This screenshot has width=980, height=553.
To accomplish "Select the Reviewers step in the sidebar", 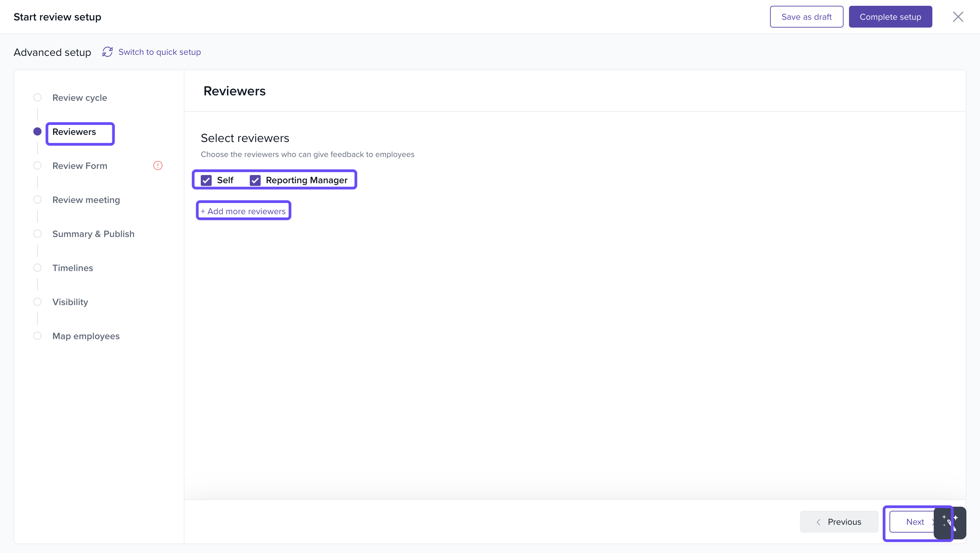I will [x=74, y=132].
